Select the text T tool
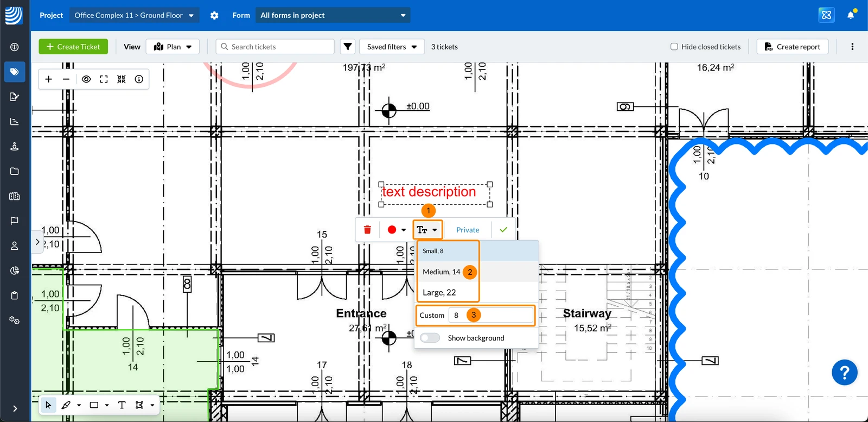868x422 pixels. (122, 405)
